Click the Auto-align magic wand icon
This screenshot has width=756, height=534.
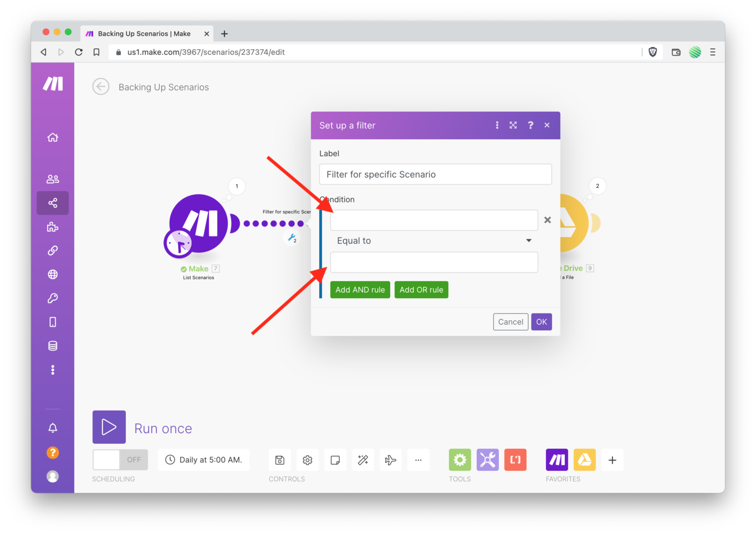click(x=363, y=460)
